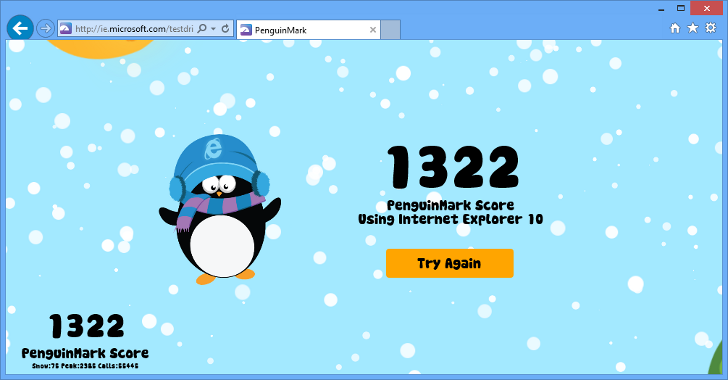
Task: Open the address bar autocomplete dropdown arrow
Action: pyautogui.click(x=213, y=29)
